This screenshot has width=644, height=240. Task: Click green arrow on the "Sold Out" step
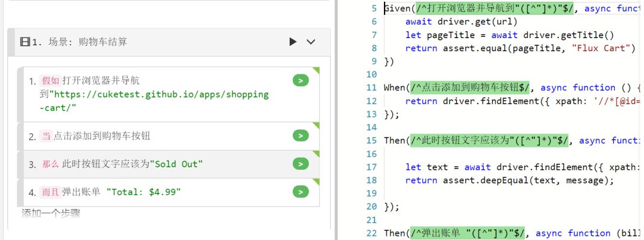tap(301, 164)
